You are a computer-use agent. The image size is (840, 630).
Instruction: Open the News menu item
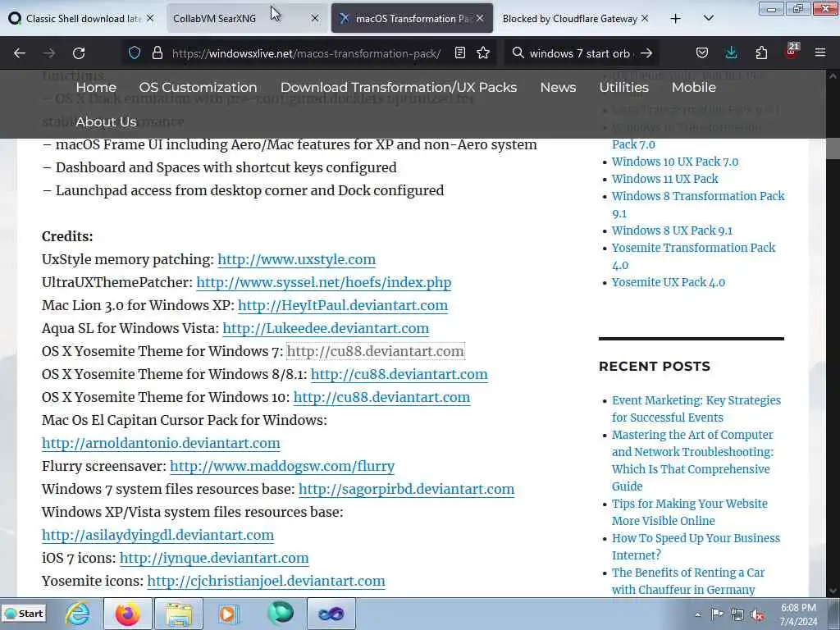pyautogui.click(x=558, y=87)
